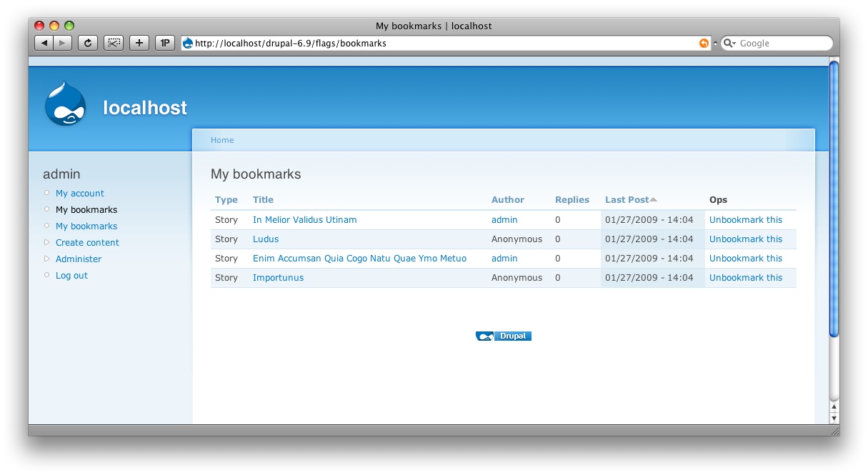Click the scissors web clip icon
The height and width of the screenshot is (475, 868).
(x=113, y=42)
